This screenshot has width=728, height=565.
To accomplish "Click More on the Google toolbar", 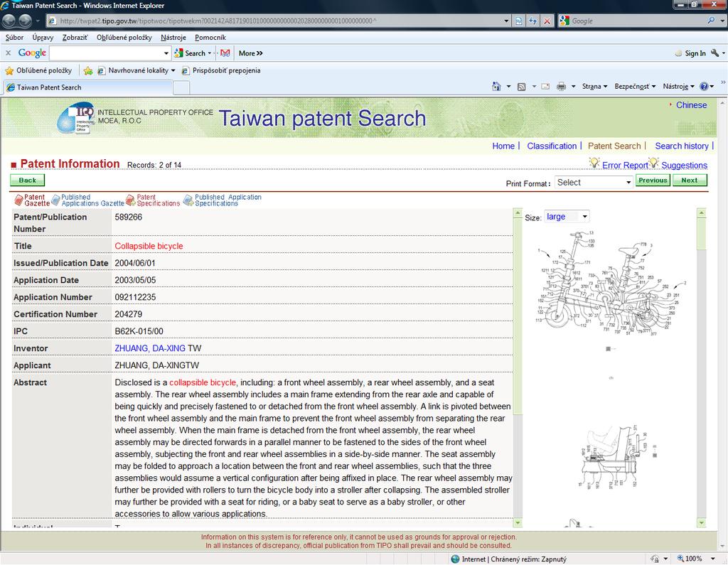I will coord(251,53).
